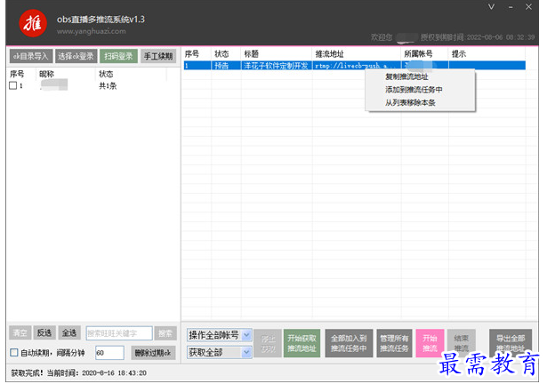Choose 从列表移除本条 menu entry

[410, 102]
